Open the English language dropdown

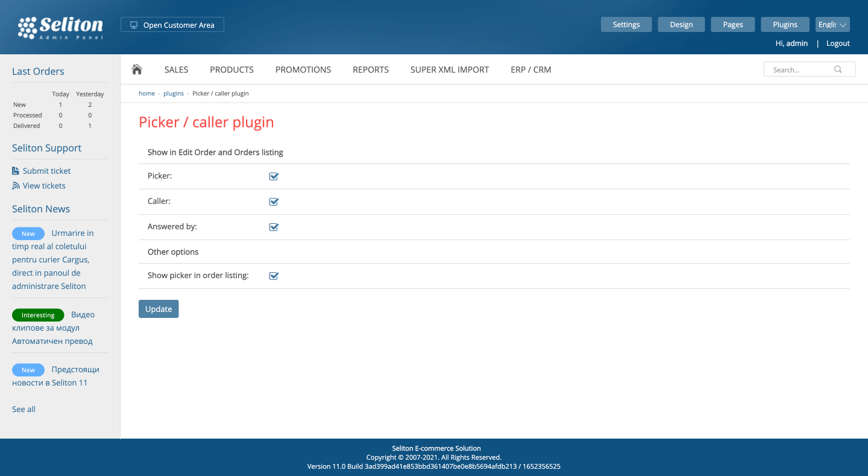point(832,25)
